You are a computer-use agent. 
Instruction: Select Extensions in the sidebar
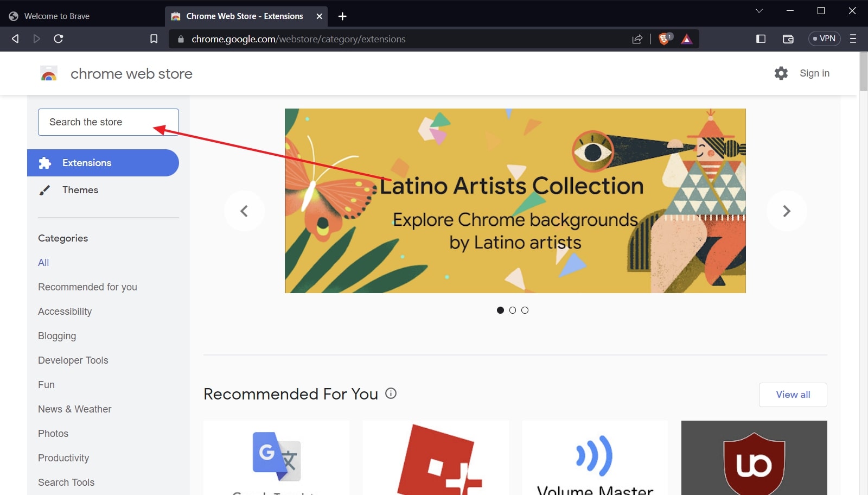coord(103,163)
